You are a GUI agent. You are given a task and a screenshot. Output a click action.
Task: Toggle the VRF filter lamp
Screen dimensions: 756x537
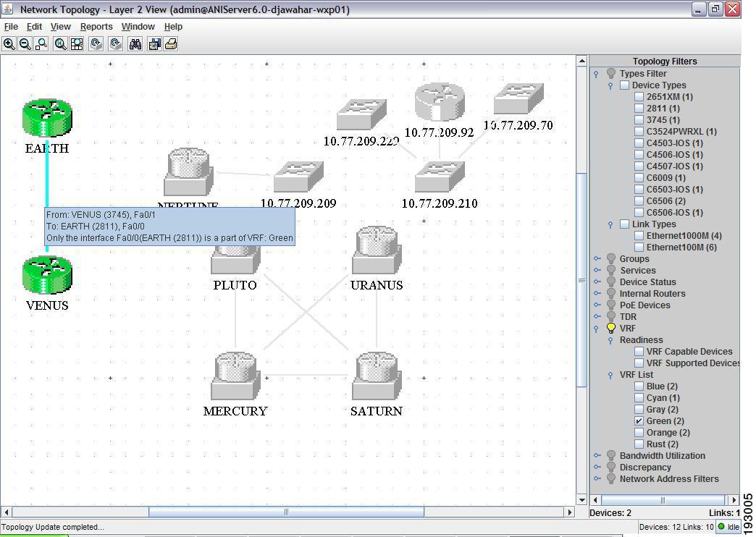(x=611, y=328)
